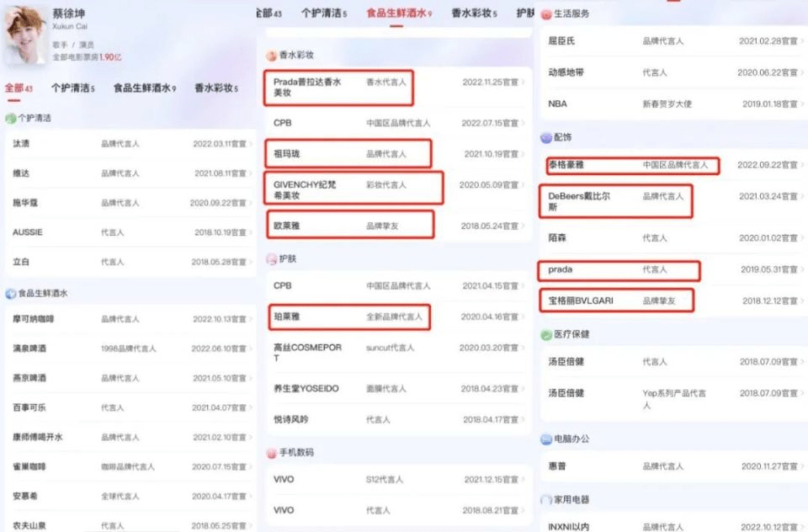The height and width of the screenshot is (532, 808).
Task: Open the 悦诗风吟 endorsement entry
Action: [399, 419]
